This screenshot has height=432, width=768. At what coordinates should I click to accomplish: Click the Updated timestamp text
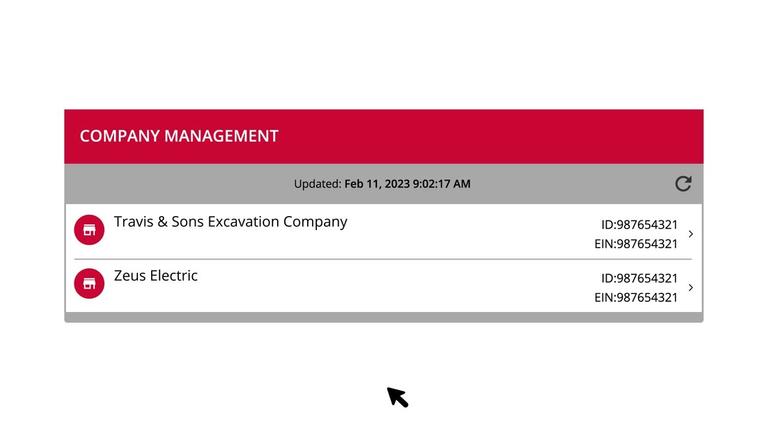[408, 184]
